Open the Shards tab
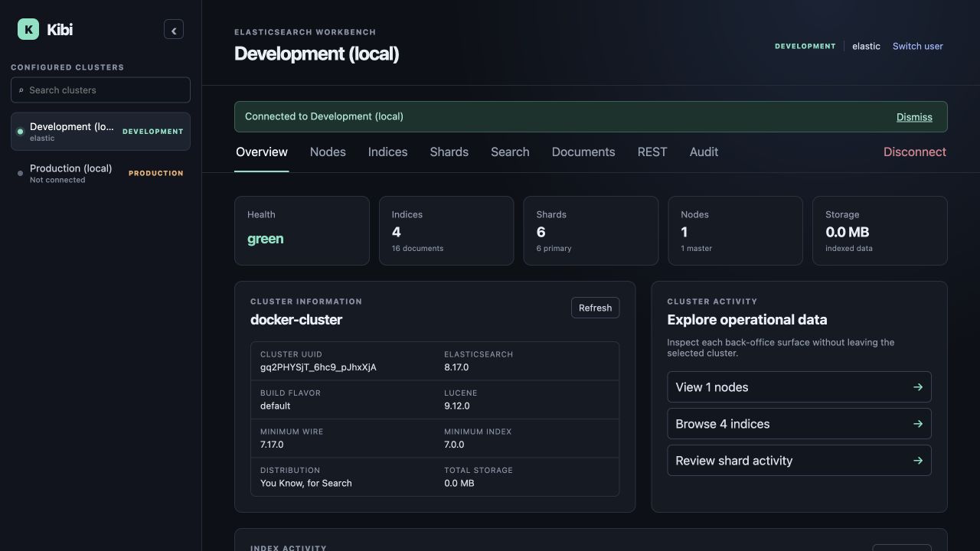980x551 pixels. [x=449, y=152]
